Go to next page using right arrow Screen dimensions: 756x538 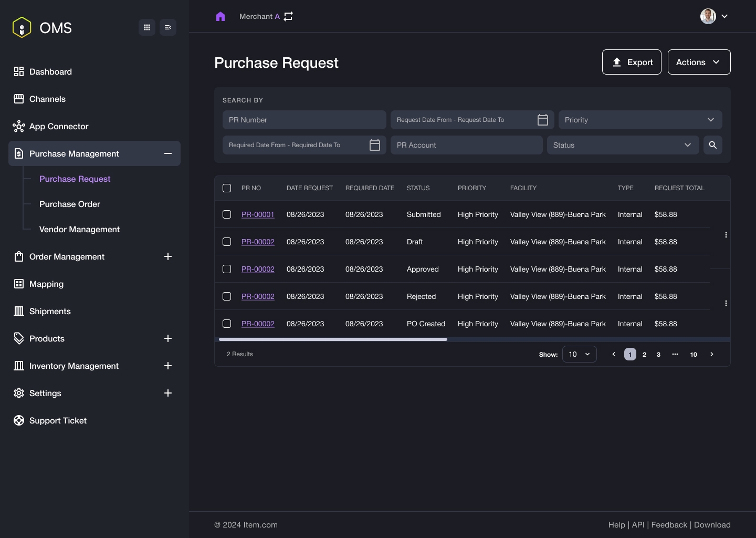[x=712, y=354]
